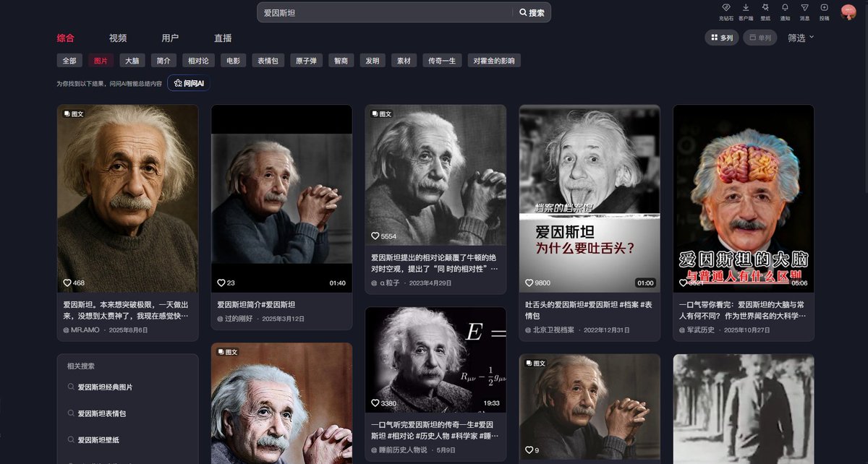Open title 爱因斯坦。本来想突破极限
868x464 pixels.
pos(126,310)
